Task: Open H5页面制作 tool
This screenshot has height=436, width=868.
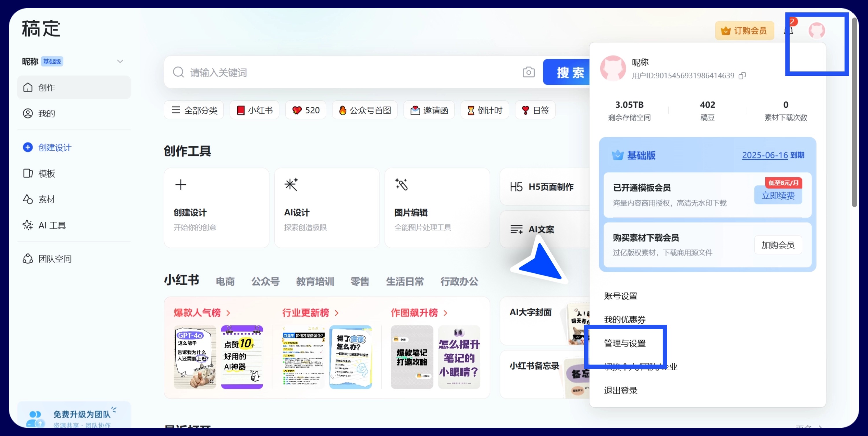Action: 545,187
